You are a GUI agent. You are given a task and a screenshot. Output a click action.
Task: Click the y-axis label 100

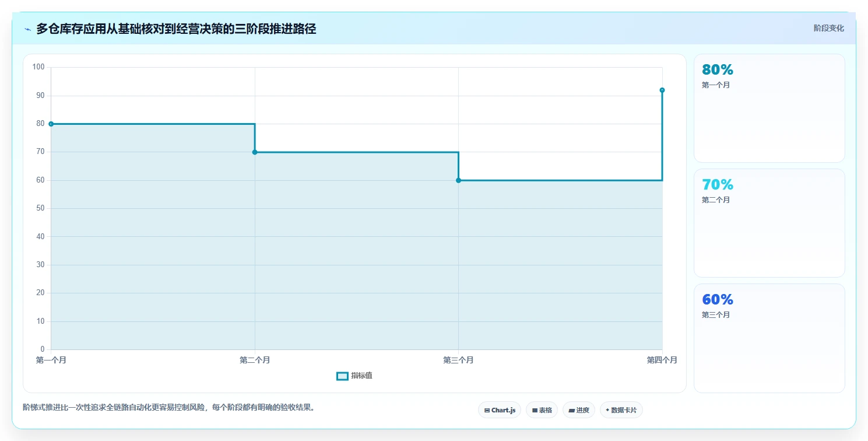pos(38,67)
